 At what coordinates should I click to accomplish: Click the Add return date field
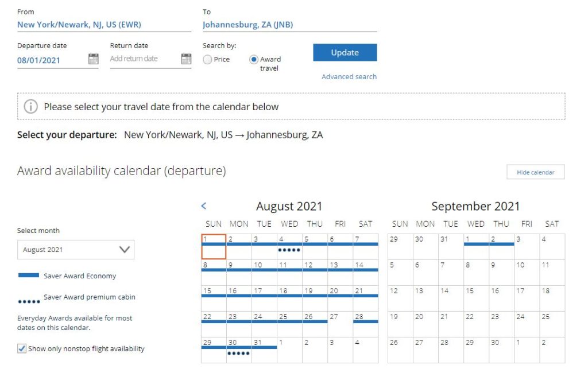pos(144,59)
